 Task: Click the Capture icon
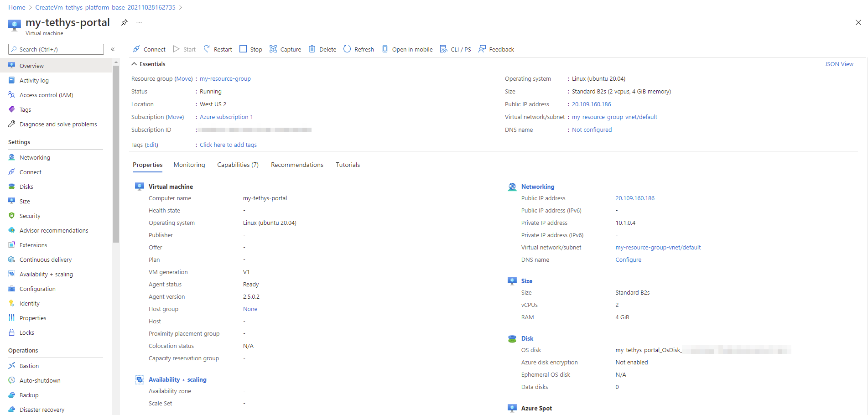(273, 49)
